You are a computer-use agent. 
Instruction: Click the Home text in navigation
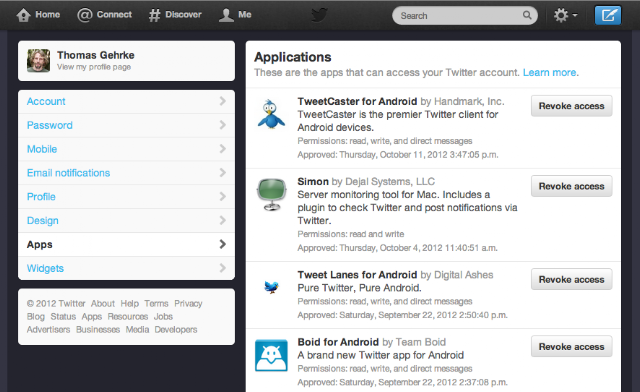pyautogui.click(x=48, y=15)
